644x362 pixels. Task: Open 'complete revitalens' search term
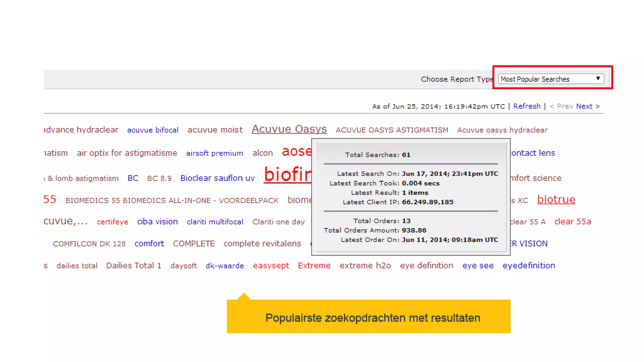262,244
